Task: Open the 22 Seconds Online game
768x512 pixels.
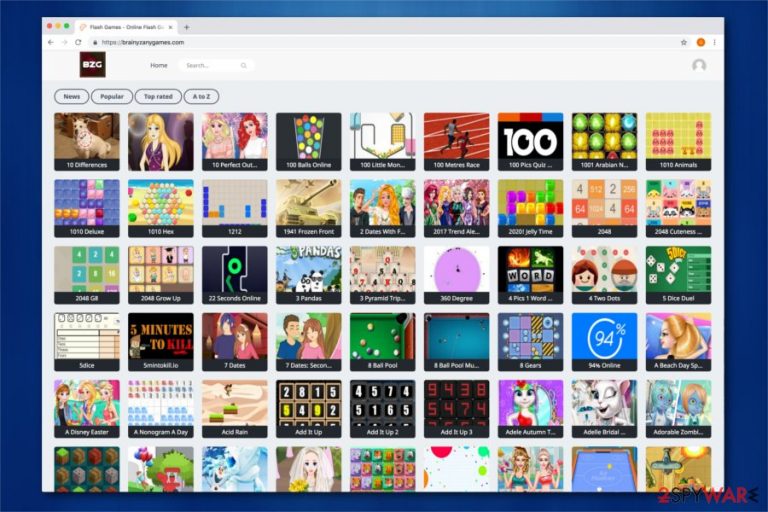Action: (x=235, y=275)
